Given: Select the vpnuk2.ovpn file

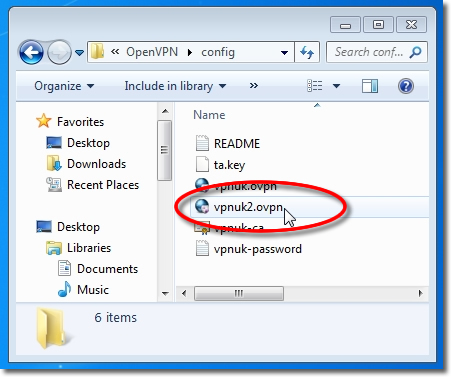Looking at the screenshot, I should (248, 207).
